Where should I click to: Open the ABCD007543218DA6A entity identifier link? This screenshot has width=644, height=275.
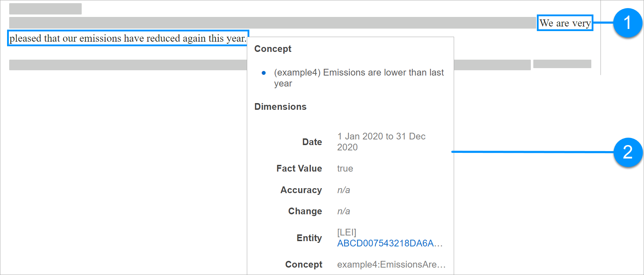coord(389,243)
